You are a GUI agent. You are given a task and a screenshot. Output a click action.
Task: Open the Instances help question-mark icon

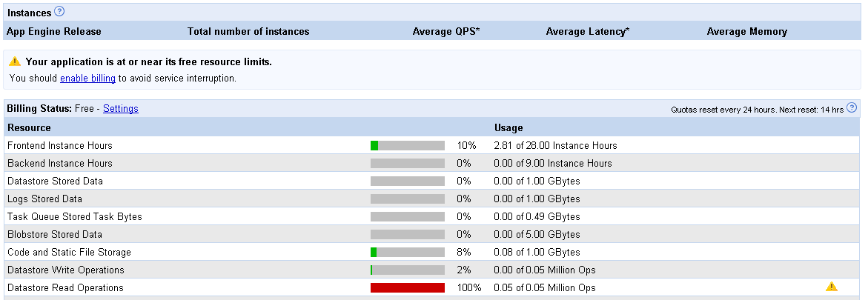pos(60,12)
